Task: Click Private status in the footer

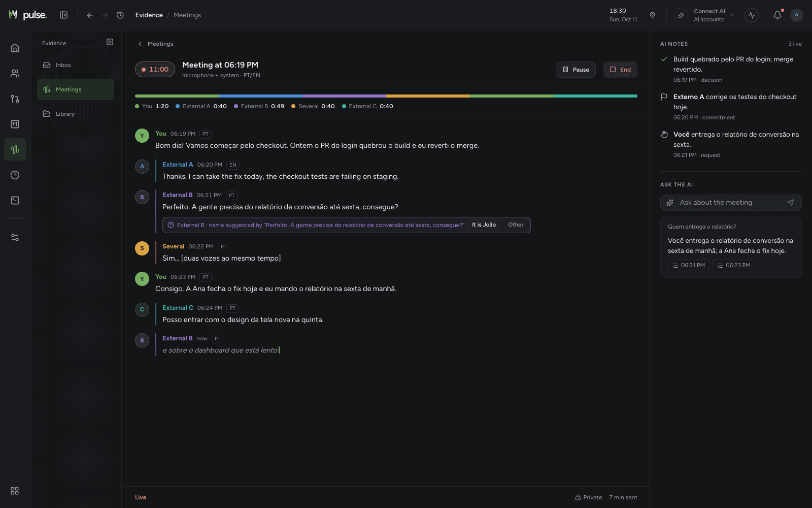Action: click(x=589, y=497)
